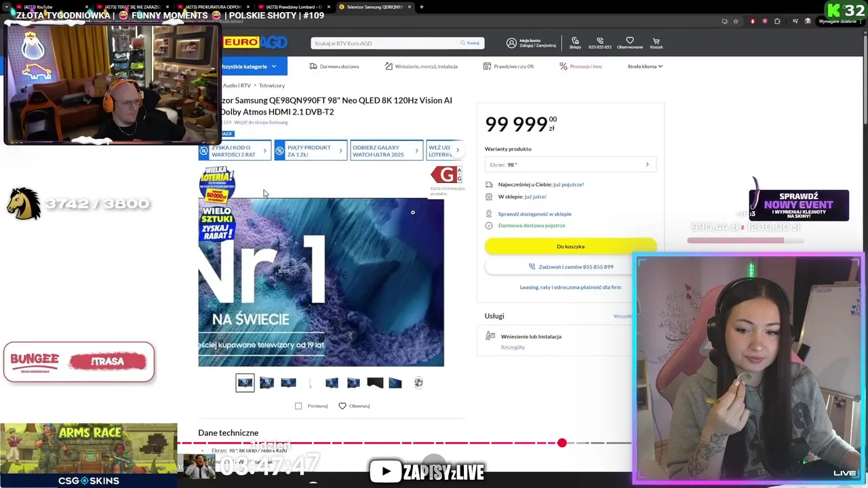Click the Prawdziwe raty 0% calendar icon
Viewport: 868px width, 488px height.
487,66
